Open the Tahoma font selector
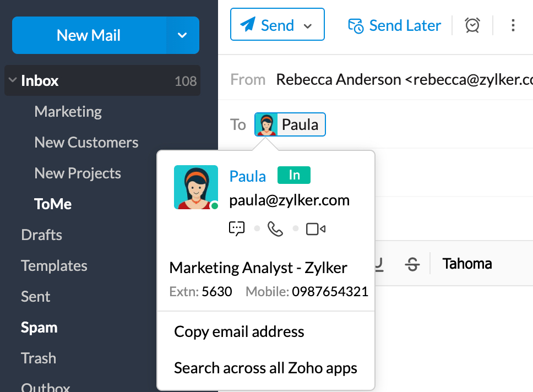533x392 pixels. (x=467, y=264)
